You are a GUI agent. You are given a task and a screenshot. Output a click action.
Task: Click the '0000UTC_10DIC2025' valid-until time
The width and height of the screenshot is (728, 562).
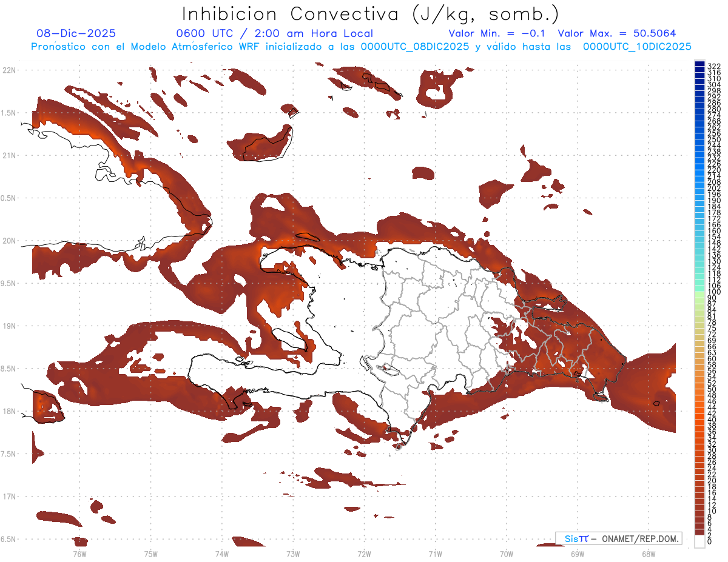[637, 47]
